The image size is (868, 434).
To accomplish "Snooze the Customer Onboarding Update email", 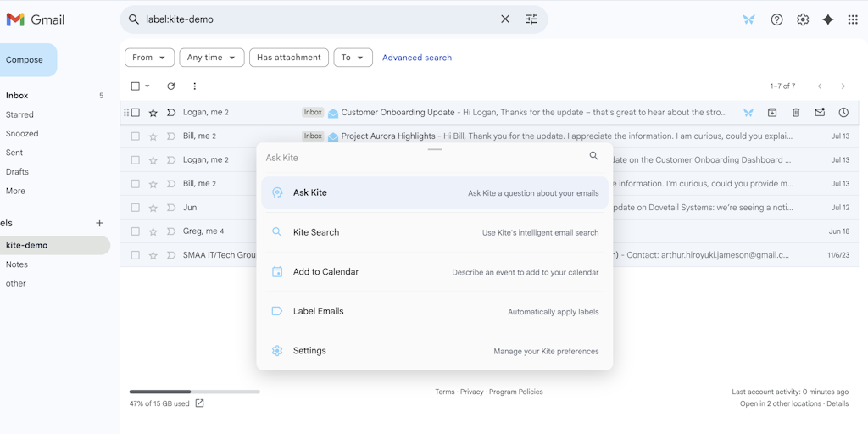I will 843,113.
